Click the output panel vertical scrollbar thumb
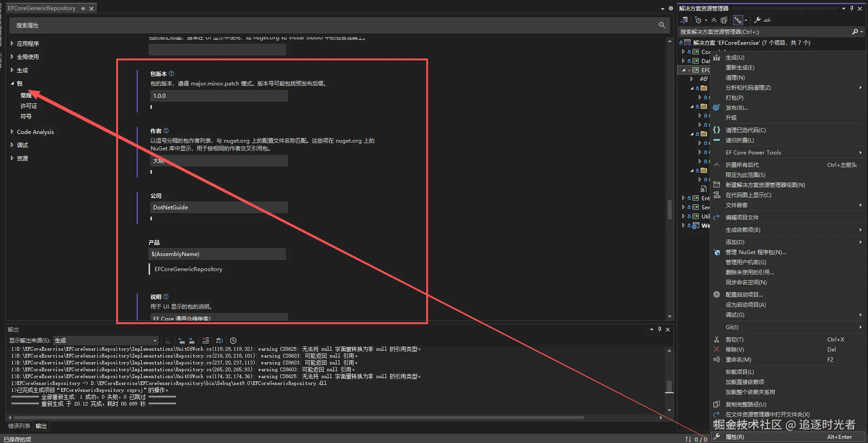868x443 pixels. (669, 387)
